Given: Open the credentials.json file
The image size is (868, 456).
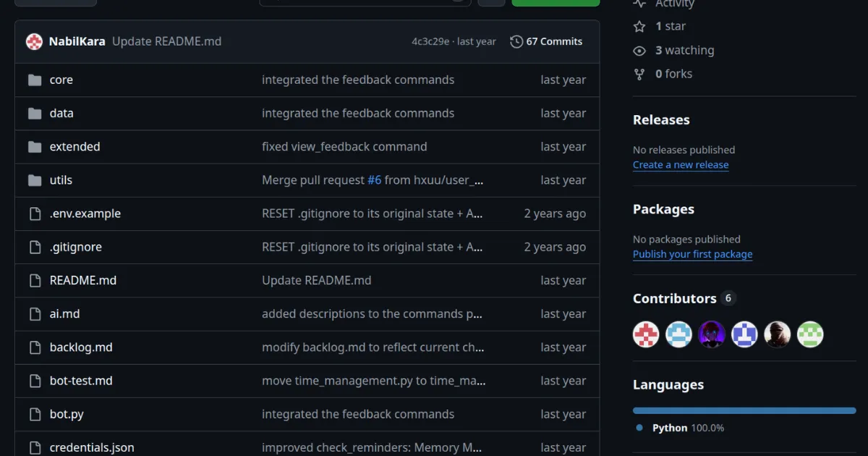Looking at the screenshot, I should (92, 447).
